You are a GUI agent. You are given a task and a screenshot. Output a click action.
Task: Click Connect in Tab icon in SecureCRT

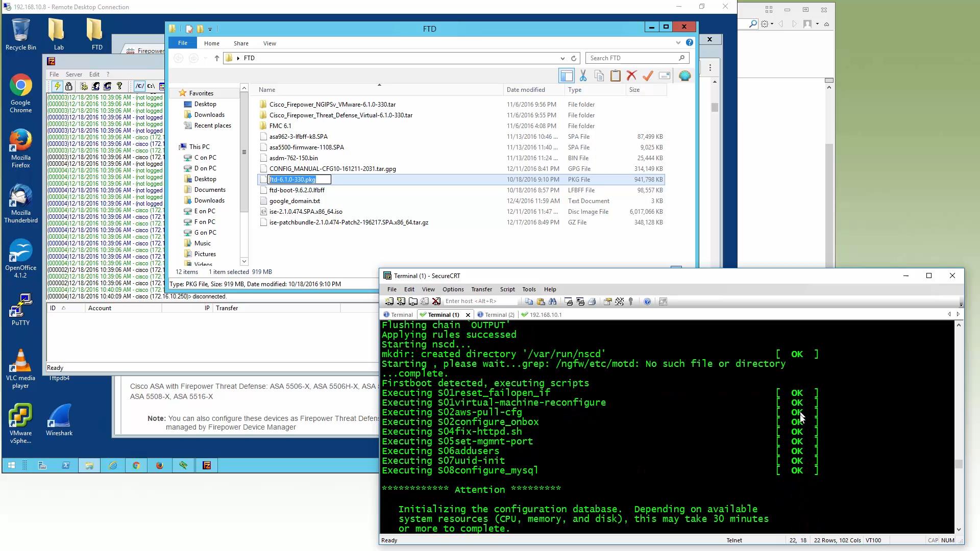413,302
